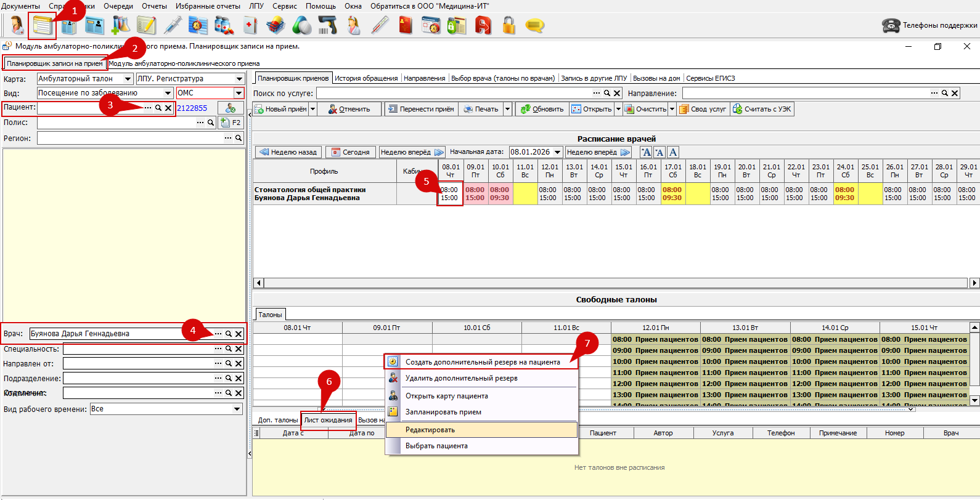Open the syringe icon in toolbar
The height and width of the screenshot is (500, 980).
(x=173, y=25)
